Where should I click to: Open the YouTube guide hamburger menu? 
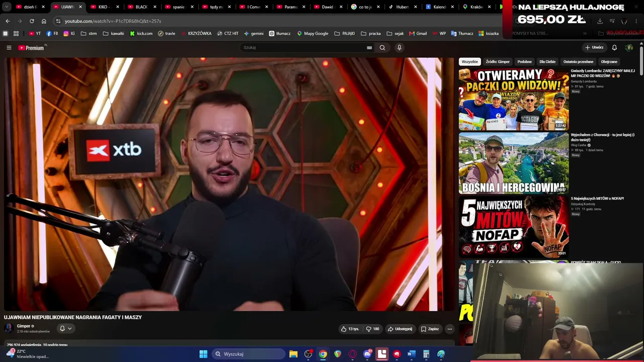(9, 48)
